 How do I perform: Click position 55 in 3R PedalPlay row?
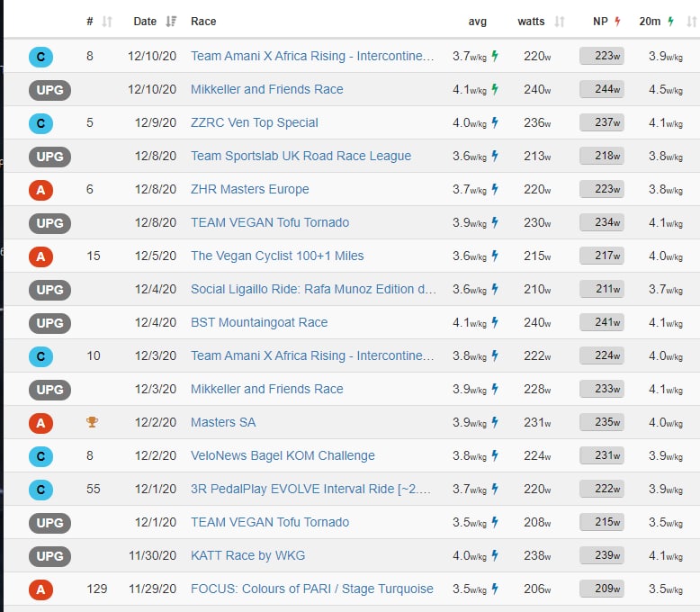(94, 489)
